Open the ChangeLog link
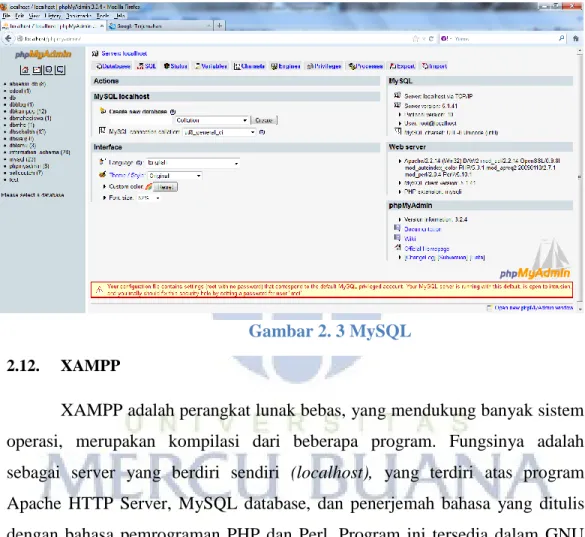The width and height of the screenshot is (585, 537). pyautogui.click(x=420, y=257)
